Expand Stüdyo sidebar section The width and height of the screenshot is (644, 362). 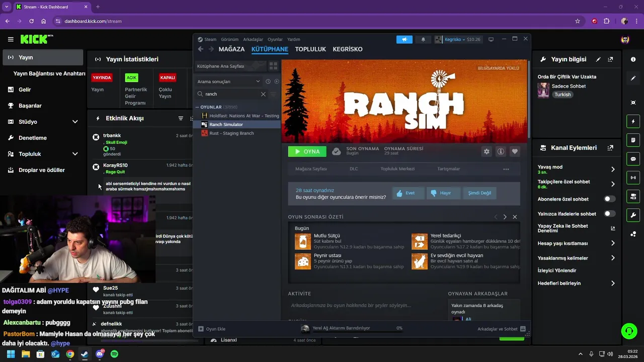[75, 122]
